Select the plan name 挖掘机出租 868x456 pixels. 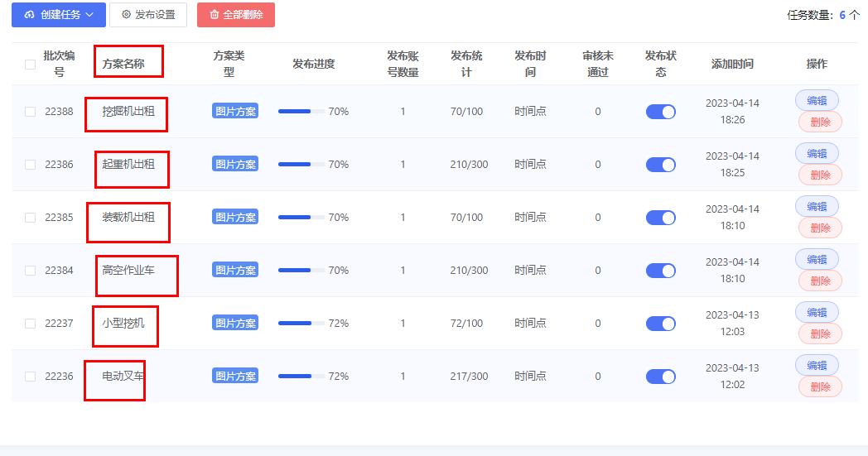coord(128,111)
